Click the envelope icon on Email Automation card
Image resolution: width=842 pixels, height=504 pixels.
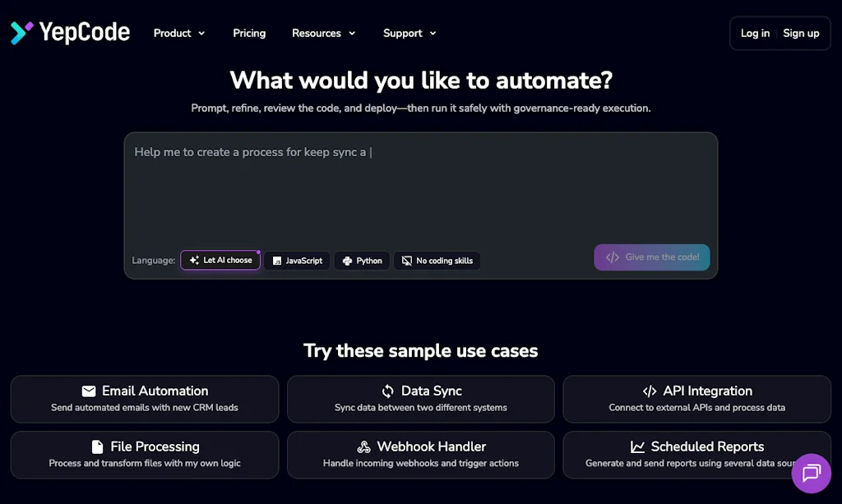pyautogui.click(x=89, y=391)
